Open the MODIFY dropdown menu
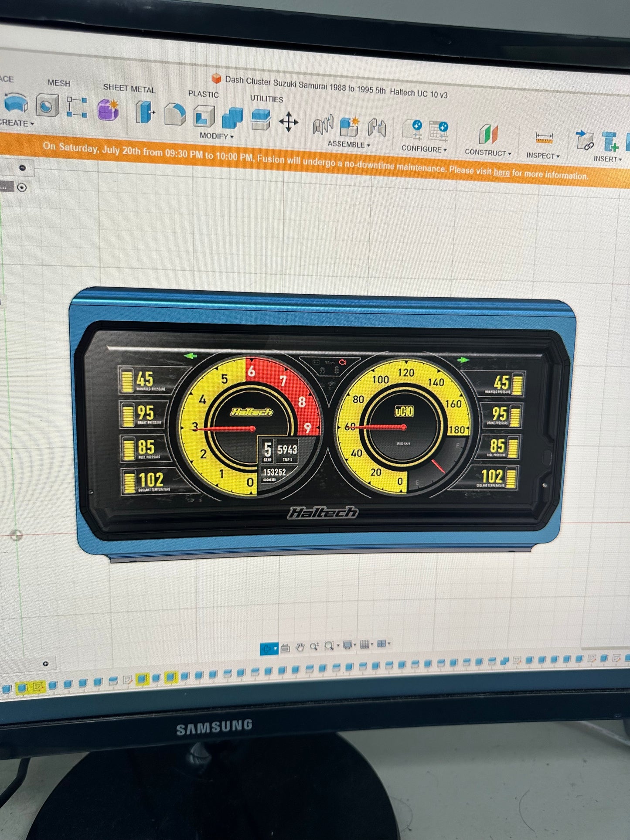 coord(217,136)
